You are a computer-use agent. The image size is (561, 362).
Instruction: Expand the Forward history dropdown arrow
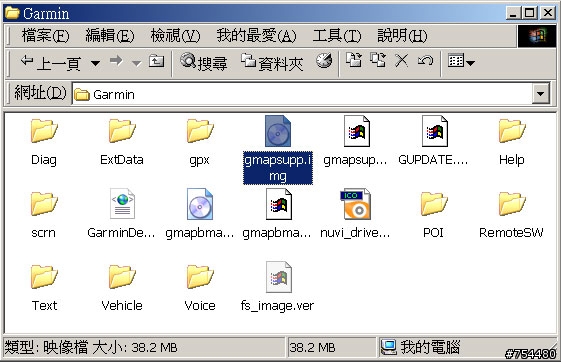(136, 64)
